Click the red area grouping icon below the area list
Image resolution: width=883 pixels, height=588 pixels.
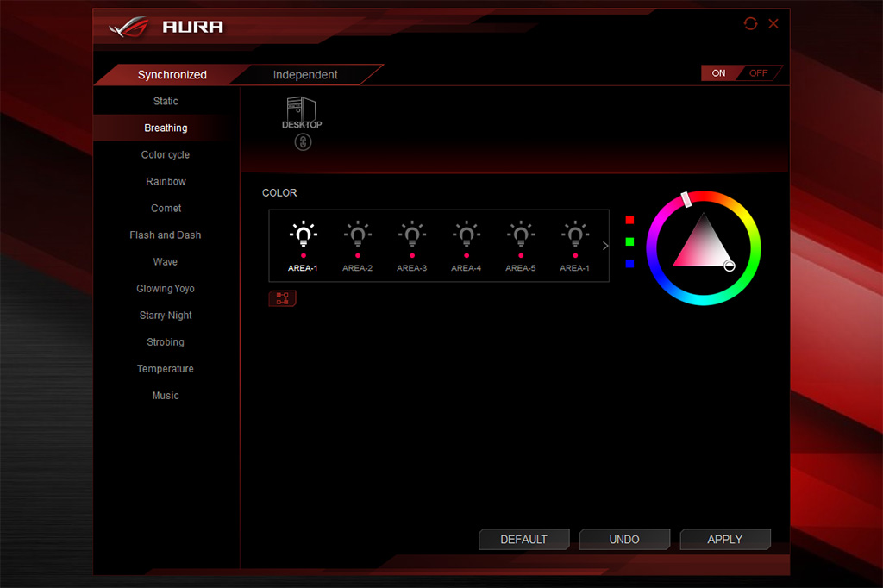pyautogui.click(x=282, y=298)
